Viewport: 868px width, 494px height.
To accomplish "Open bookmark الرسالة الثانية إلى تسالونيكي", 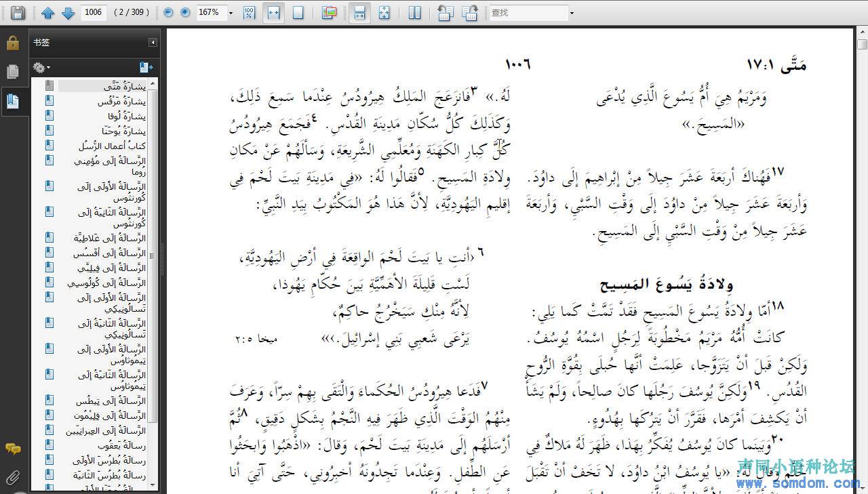I will point(112,329).
